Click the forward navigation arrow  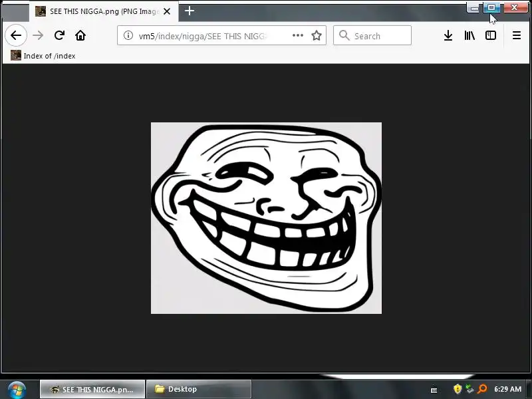[38, 35]
